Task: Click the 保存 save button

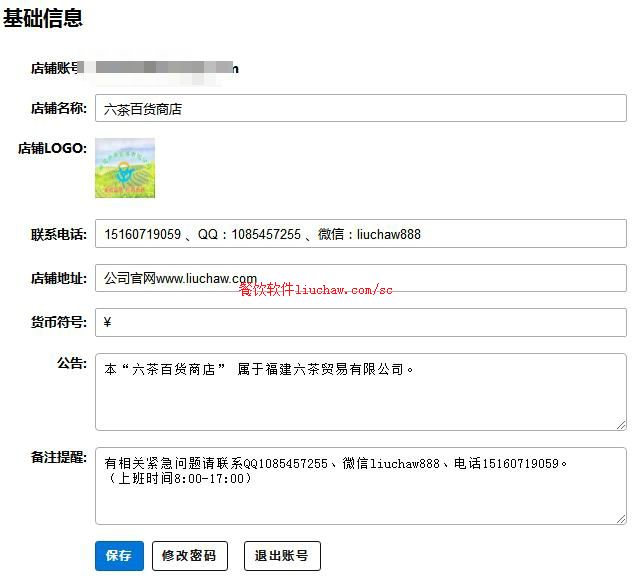Action: tap(119, 556)
